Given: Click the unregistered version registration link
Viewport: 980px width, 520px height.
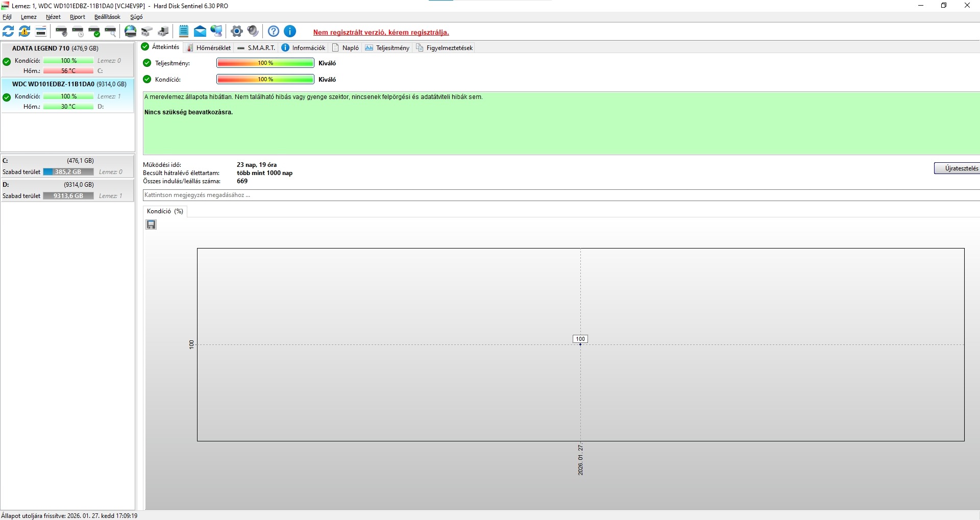Looking at the screenshot, I should 381,32.
